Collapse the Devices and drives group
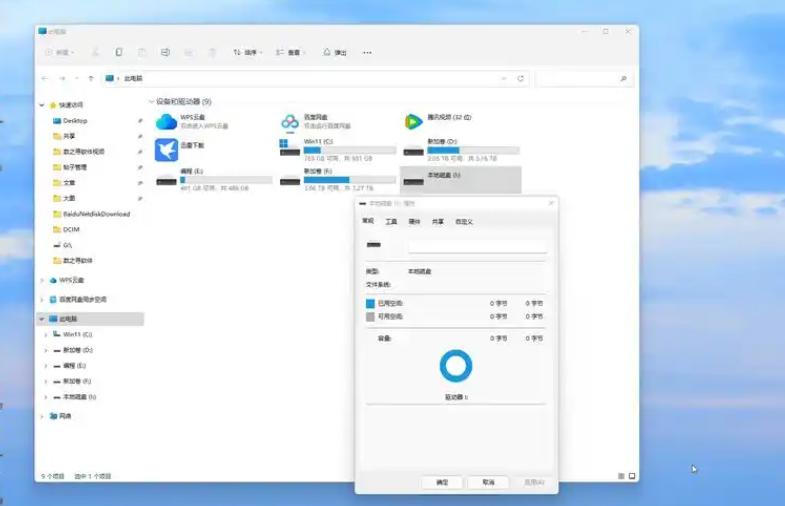Screen dimensions: 785x506 tap(151, 102)
